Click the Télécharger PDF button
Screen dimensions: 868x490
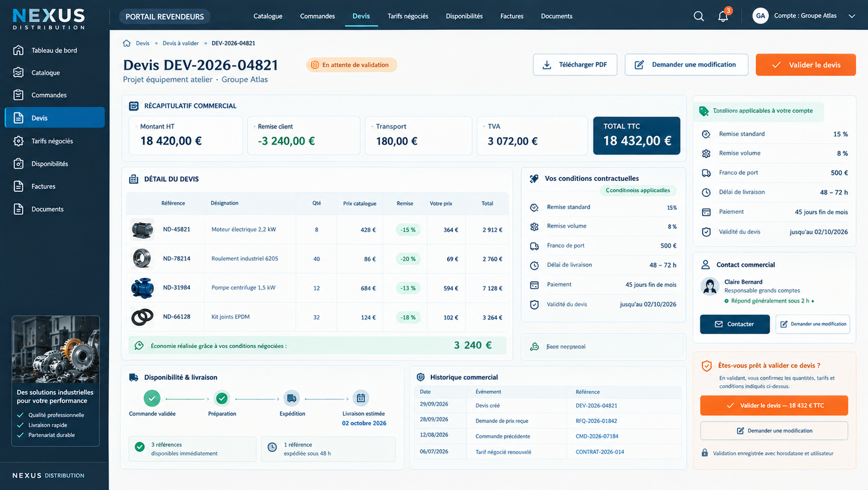click(575, 65)
